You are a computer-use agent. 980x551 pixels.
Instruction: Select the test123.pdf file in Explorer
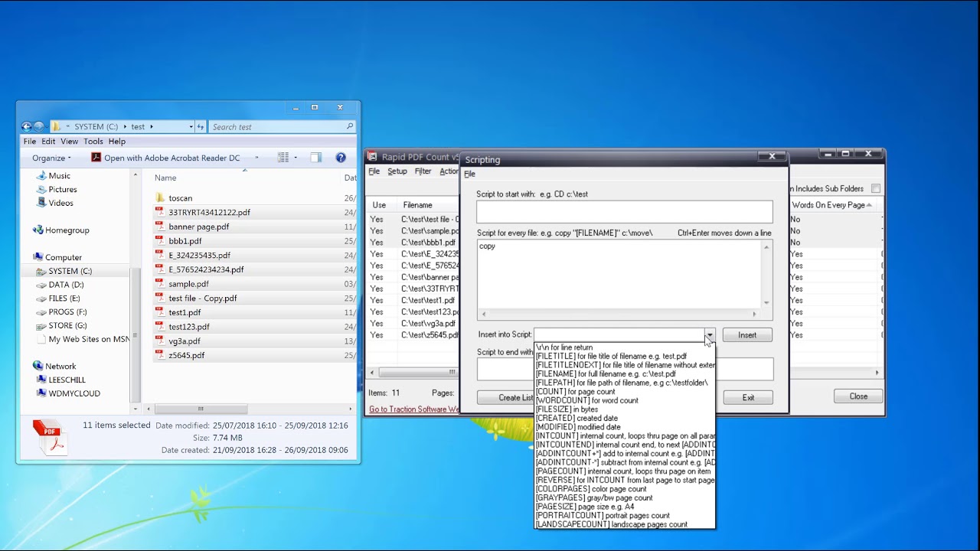pyautogui.click(x=189, y=327)
